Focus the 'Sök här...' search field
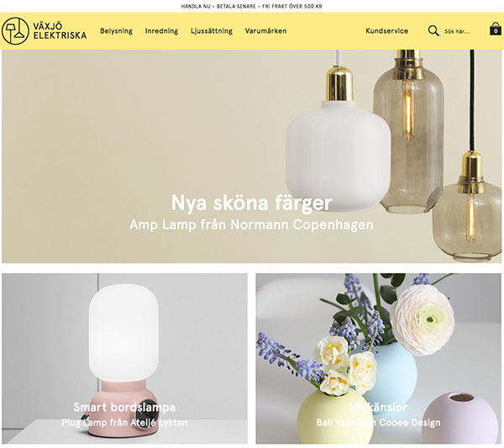Image resolution: width=504 pixels, height=448 pixels. point(457,31)
